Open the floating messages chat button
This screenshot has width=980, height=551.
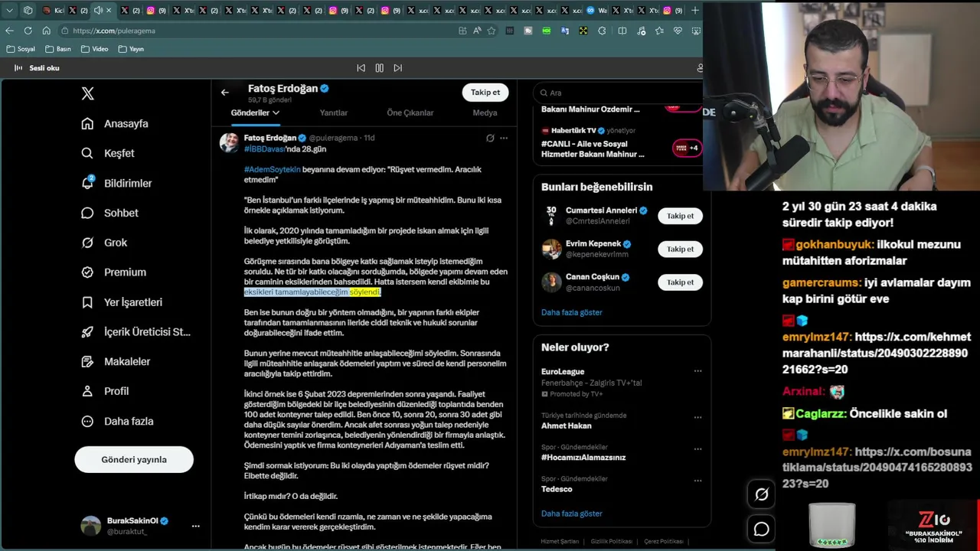click(761, 529)
